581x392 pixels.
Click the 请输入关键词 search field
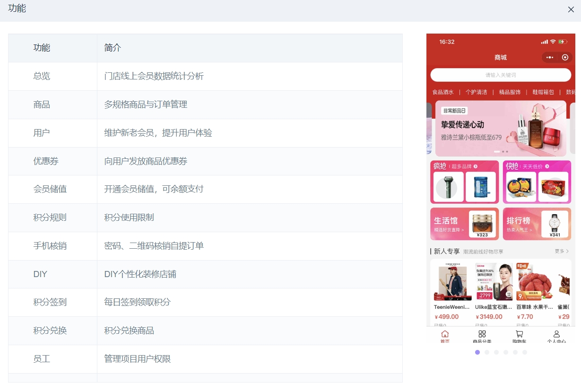pos(501,75)
